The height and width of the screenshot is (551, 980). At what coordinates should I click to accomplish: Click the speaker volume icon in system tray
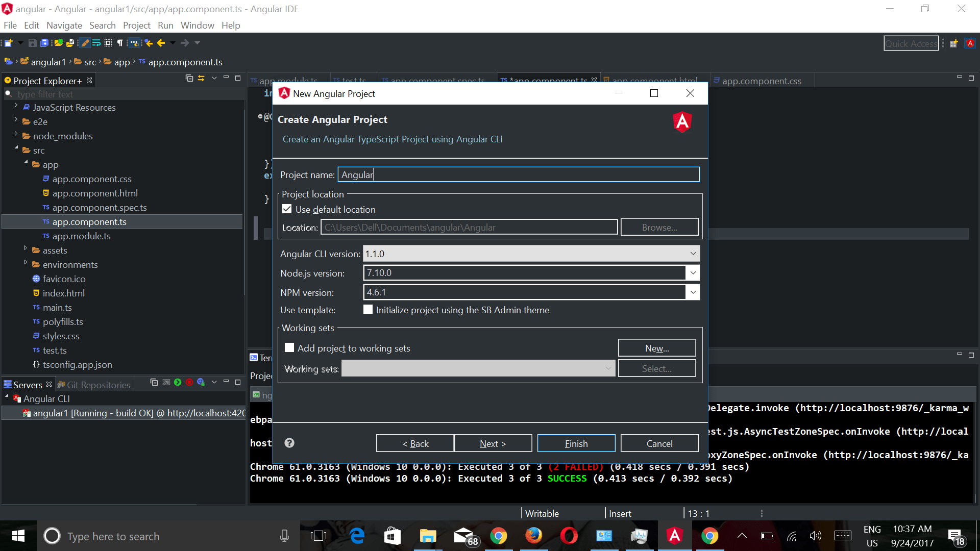815,536
